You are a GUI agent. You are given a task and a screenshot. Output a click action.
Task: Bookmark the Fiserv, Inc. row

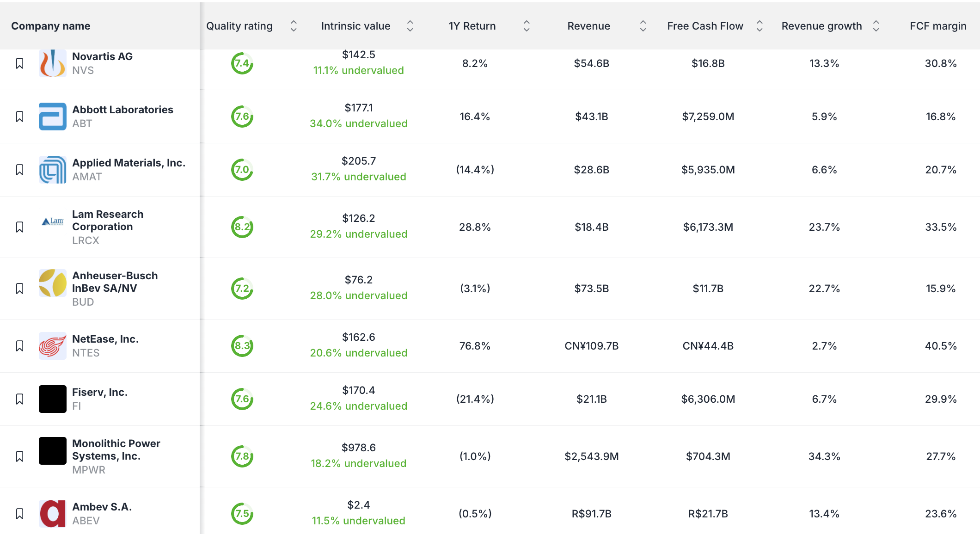click(19, 399)
